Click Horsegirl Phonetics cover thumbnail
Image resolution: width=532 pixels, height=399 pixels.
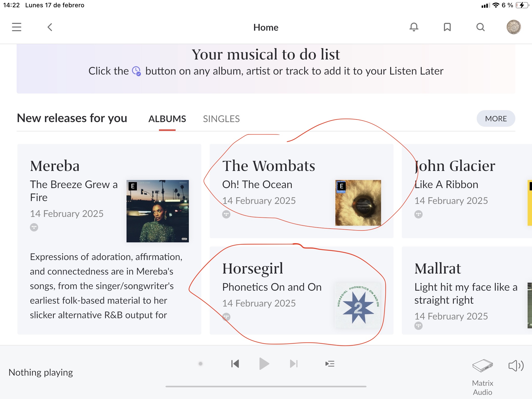pos(358,305)
